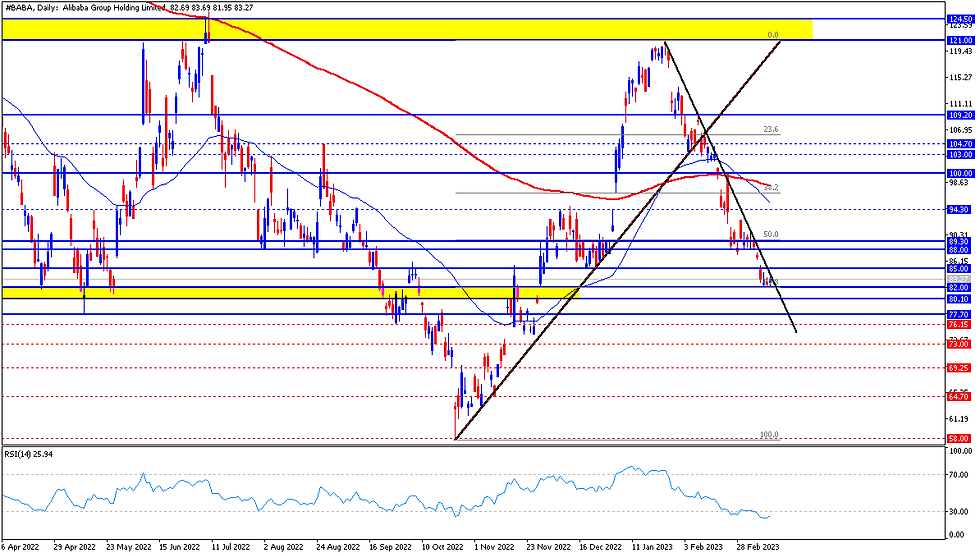Select the 100.00 blue price level label
Screen dimensions: 980x556
click(x=959, y=173)
